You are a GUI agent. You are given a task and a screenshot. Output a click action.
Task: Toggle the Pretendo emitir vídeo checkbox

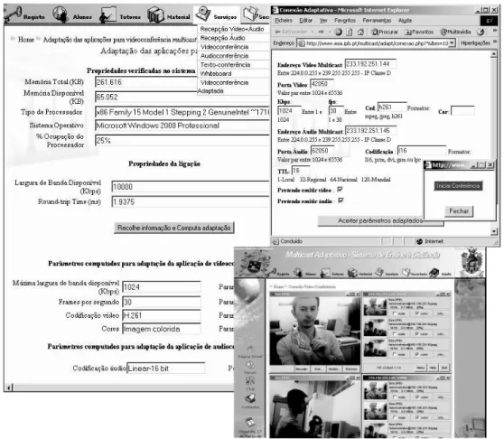(x=341, y=190)
